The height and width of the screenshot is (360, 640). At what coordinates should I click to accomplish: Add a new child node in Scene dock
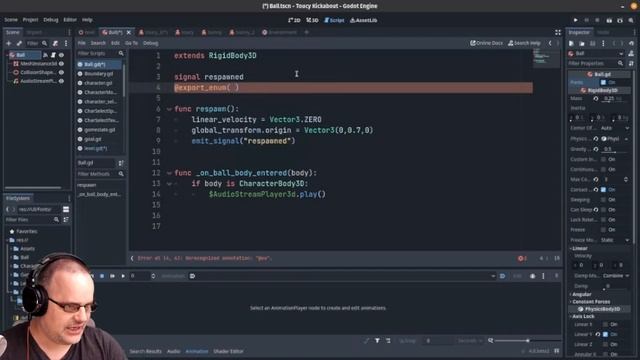pos(9,43)
